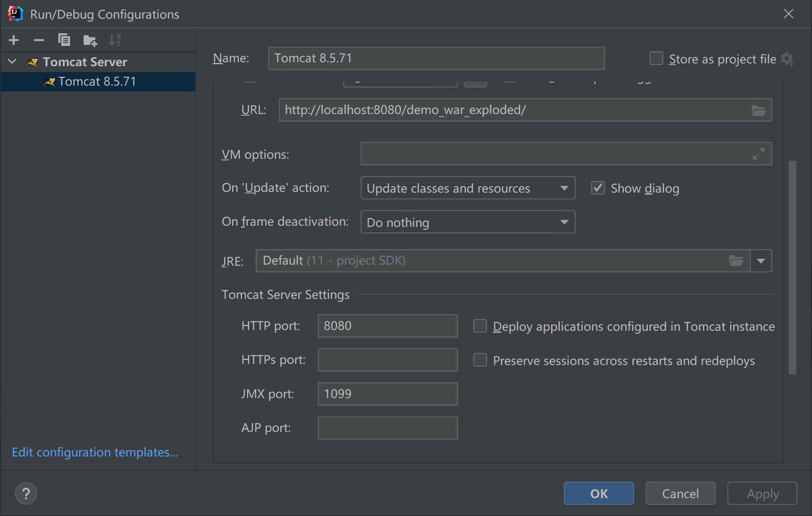Viewport: 812px width, 516px height.
Task: Click the Add New Configuration plus icon
Action: [14, 40]
